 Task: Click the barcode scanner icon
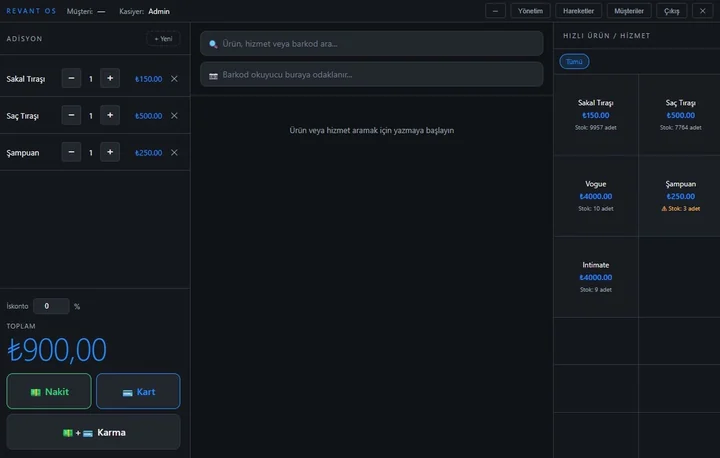pos(213,76)
